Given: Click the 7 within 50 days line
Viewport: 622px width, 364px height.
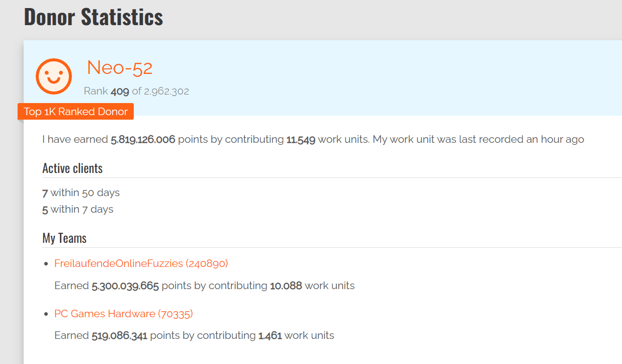Looking at the screenshot, I should coord(81,193).
